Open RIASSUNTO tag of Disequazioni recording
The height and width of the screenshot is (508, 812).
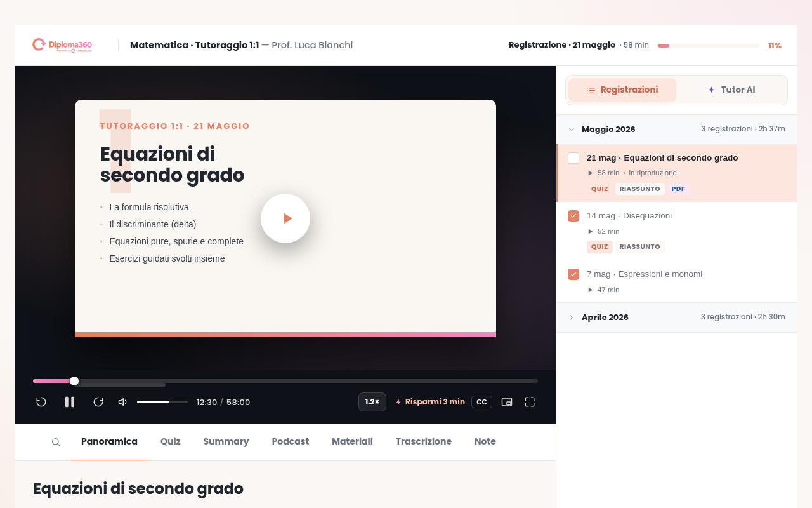point(640,247)
